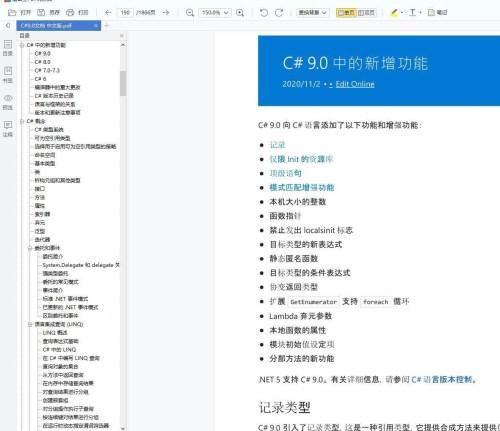Image resolution: width=500 pixels, height=431 pixels.
Task: Switch to double page view mode
Action: pyautogui.click(x=366, y=13)
